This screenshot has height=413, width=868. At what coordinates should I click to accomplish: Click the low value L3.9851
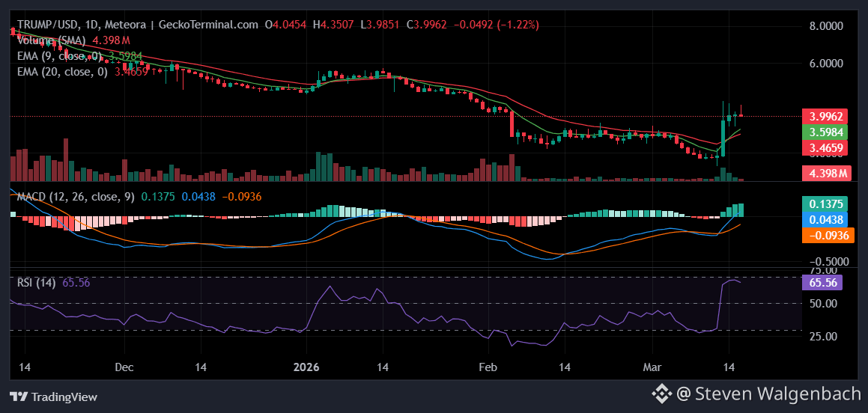379,25
